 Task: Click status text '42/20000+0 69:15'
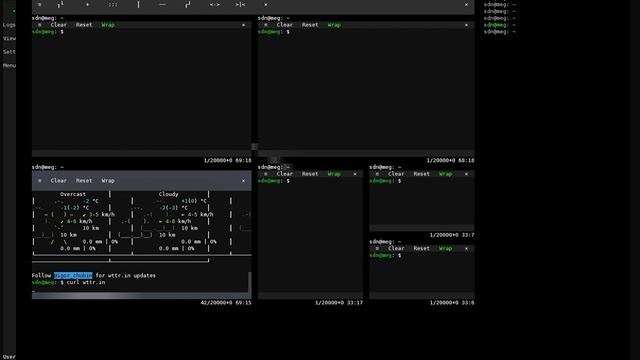click(226, 303)
